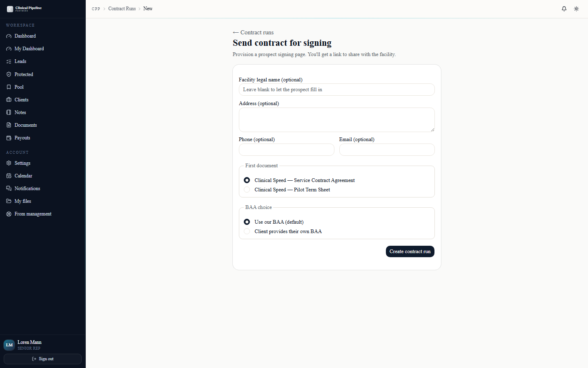588x368 pixels.
Task: Click the From management lifebuoy icon
Action: 9,214
